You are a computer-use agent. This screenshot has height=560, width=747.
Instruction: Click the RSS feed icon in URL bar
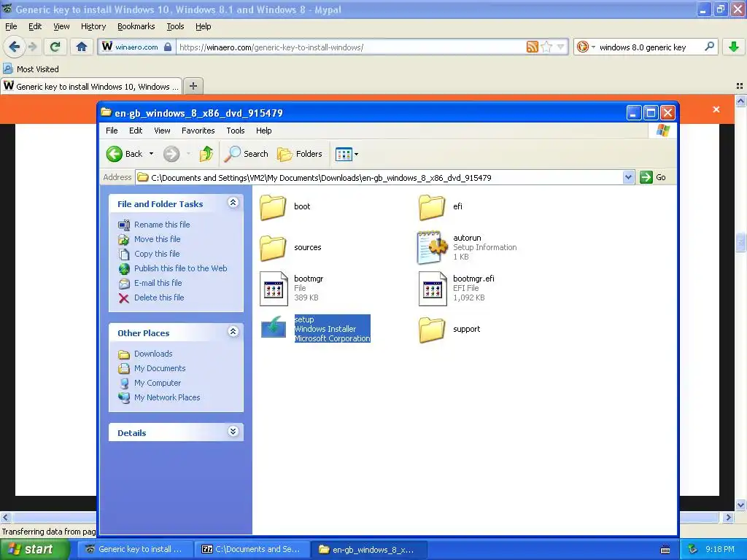tap(532, 47)
